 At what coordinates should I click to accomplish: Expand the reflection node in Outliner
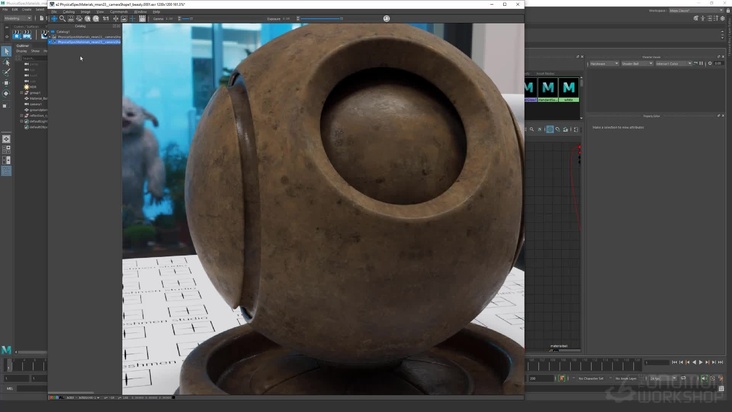(21, 115)
